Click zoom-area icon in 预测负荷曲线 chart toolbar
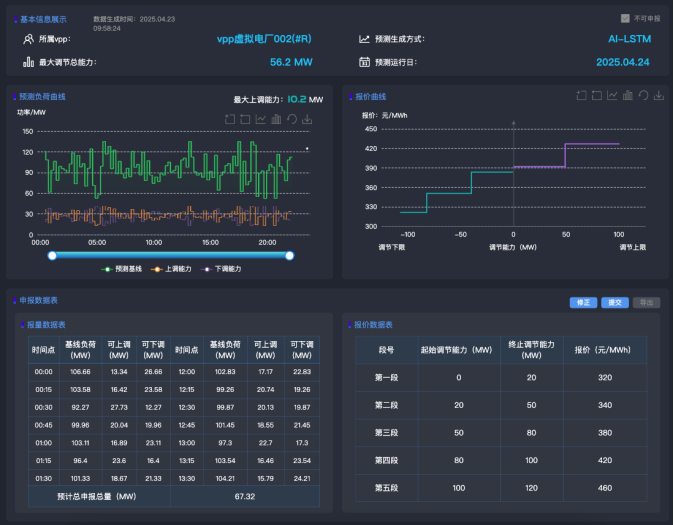674x525 pixels. 230,119
